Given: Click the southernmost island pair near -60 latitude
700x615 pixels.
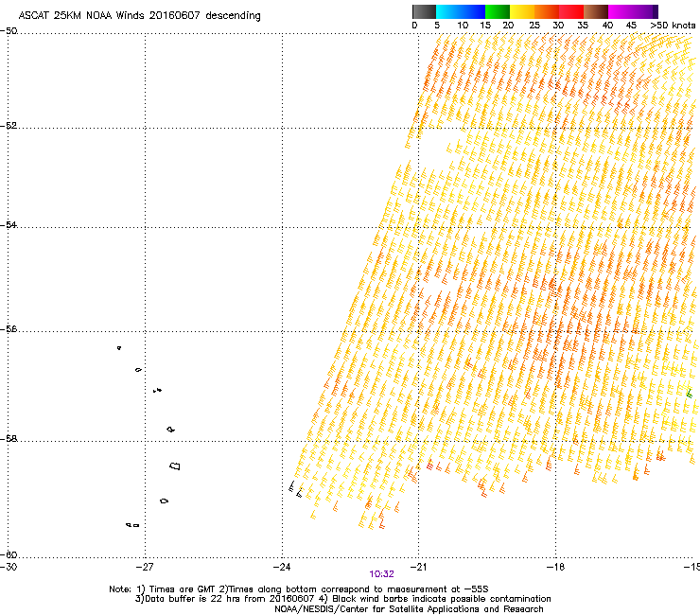Looking at the screenshot, I should click(132, 525).
